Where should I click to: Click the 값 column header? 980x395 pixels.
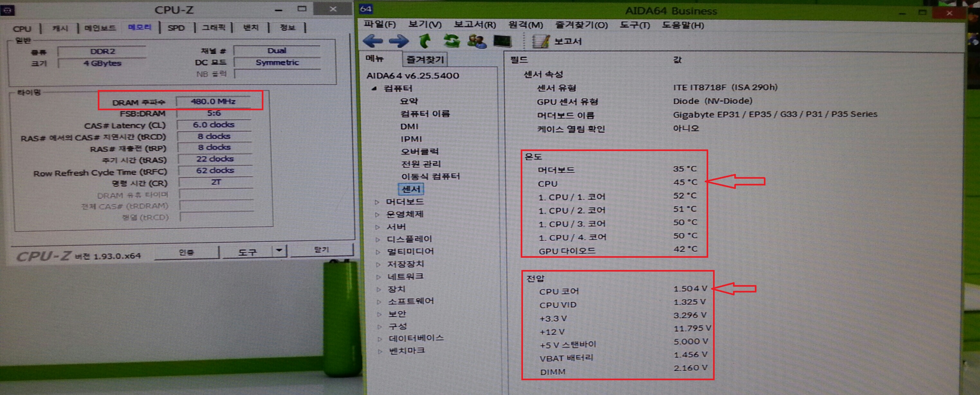[x=677, y=60]
